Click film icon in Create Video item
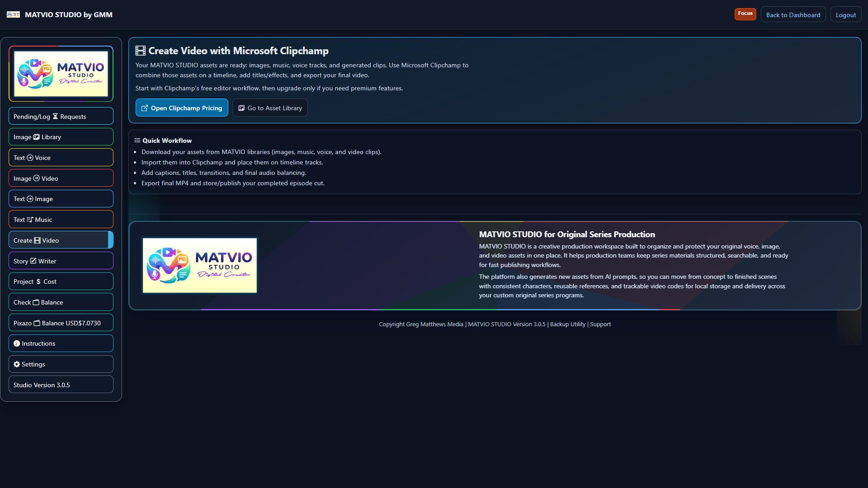This screenshot has width=868, height=488. (37, 240)
